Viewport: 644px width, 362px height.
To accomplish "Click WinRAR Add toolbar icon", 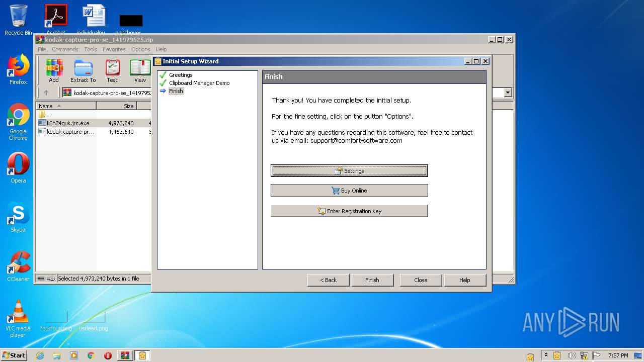I will (x=54, y=71).
